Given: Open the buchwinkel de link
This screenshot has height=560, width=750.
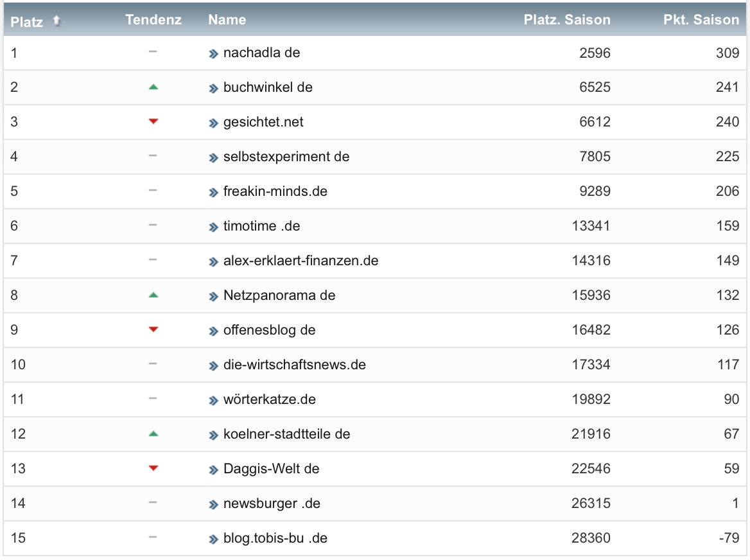Looking at the screenshot, I should point(268,87).
